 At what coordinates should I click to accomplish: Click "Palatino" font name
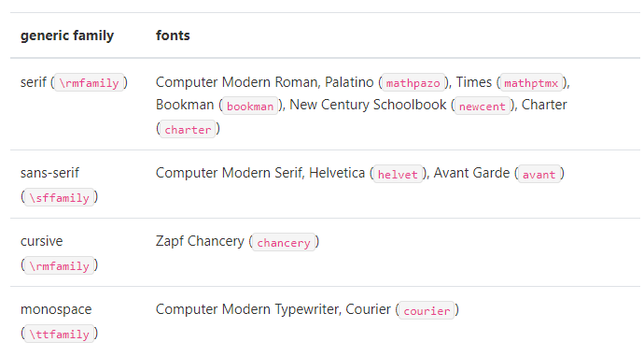[x=349, y=82]
